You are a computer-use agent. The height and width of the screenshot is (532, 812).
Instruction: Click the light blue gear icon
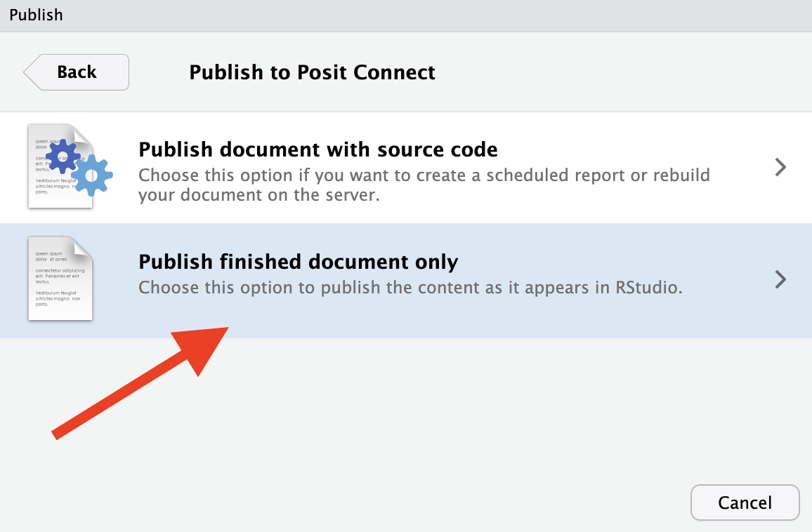[x=91, y=175]
